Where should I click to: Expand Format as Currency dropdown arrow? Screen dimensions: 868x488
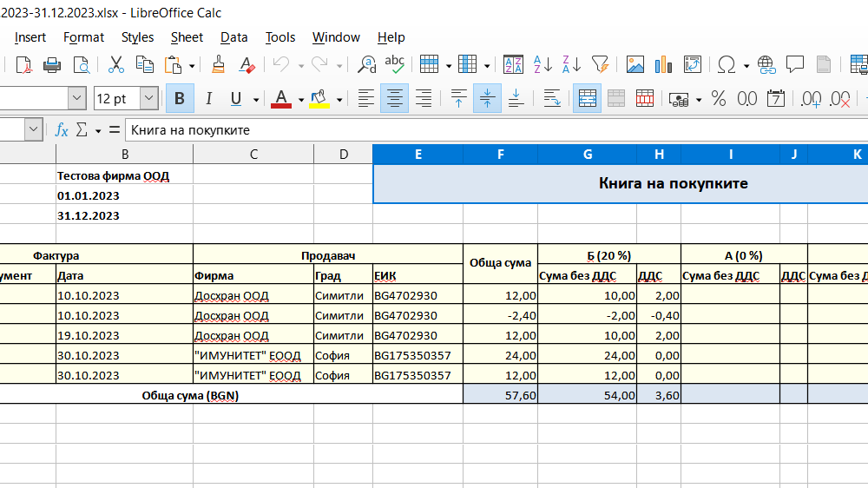[x=699, y=100]
